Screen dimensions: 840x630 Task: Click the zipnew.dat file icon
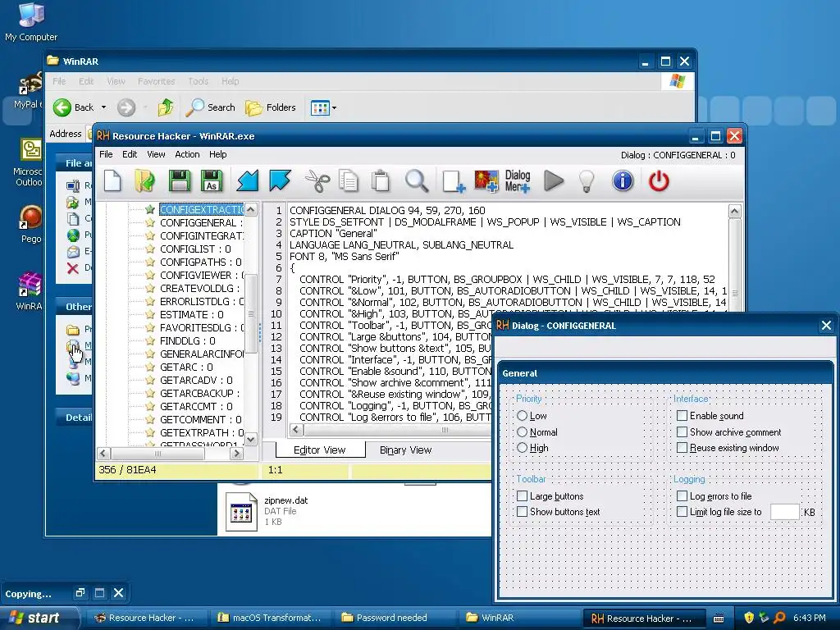click(241, 512)
